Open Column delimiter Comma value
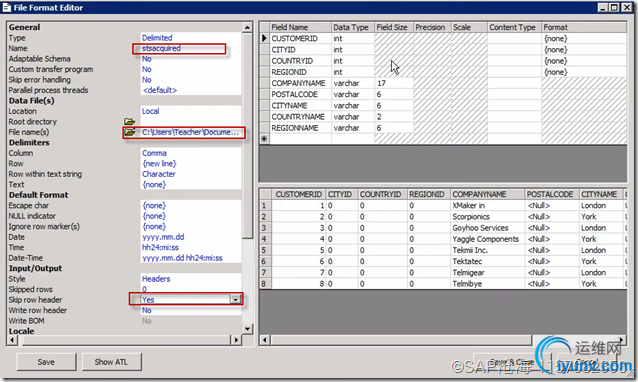Screen dimensions: 638x382 [154, 153]
